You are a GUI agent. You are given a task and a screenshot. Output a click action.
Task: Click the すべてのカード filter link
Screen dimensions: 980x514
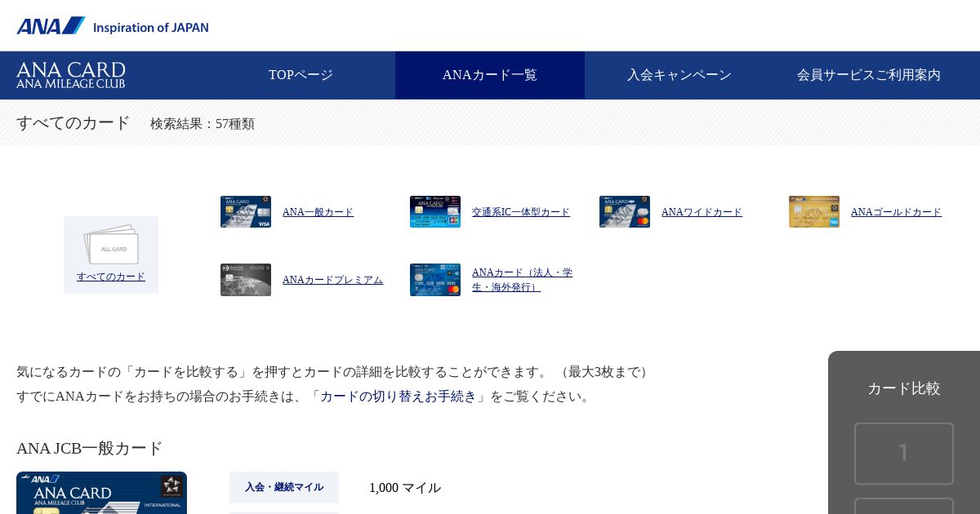[x=111, y=277]
